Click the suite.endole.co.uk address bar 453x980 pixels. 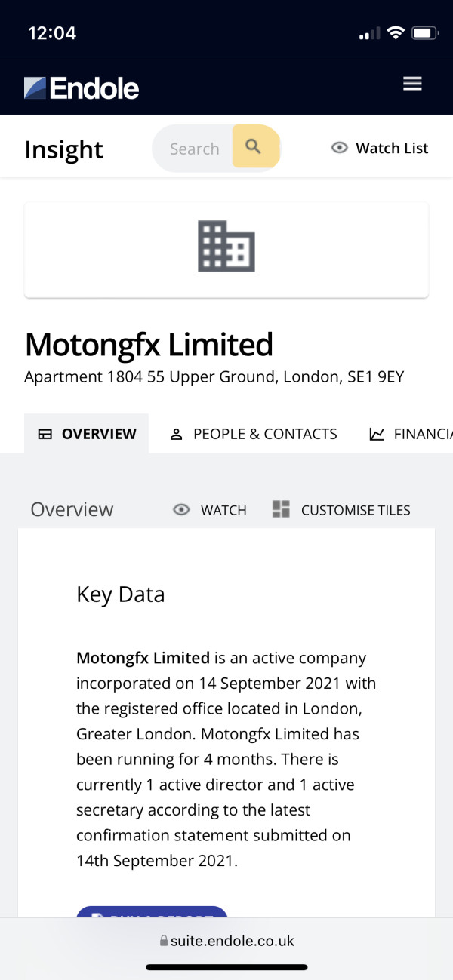point(226,941)
